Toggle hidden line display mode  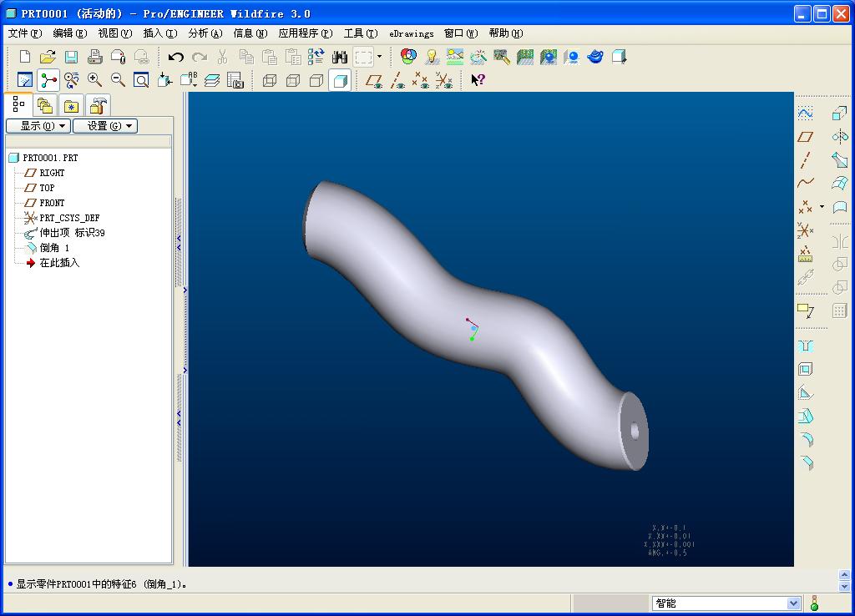(293, 81)
